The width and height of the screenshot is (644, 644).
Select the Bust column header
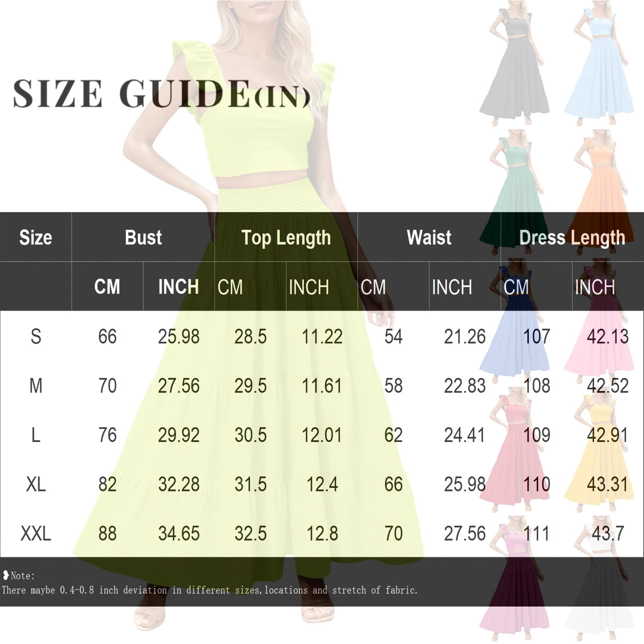143,237
